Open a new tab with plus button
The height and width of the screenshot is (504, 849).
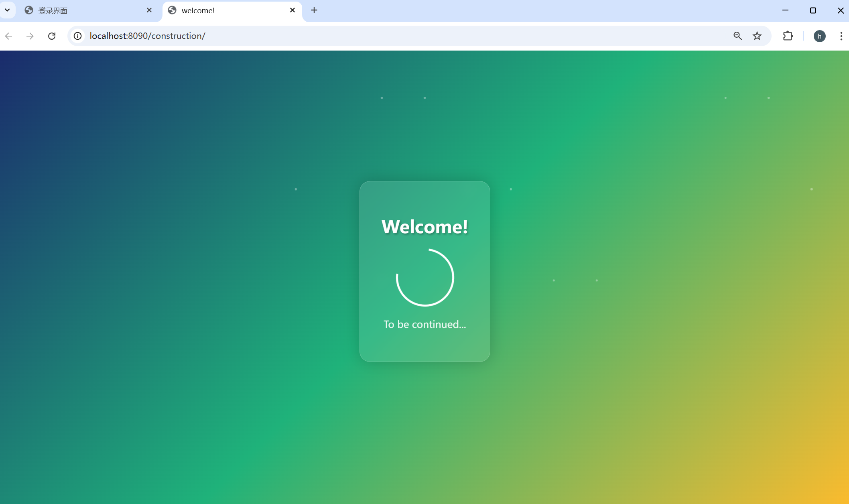(x=314, y=10)
